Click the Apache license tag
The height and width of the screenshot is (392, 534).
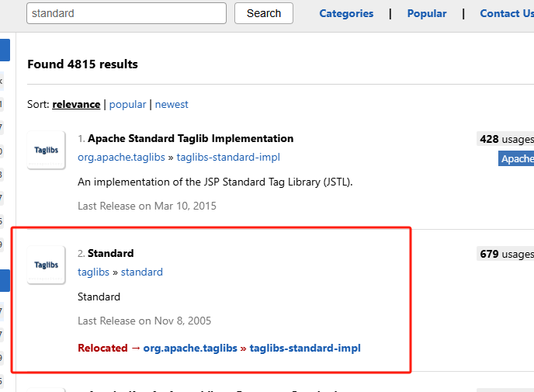(516, 158)
